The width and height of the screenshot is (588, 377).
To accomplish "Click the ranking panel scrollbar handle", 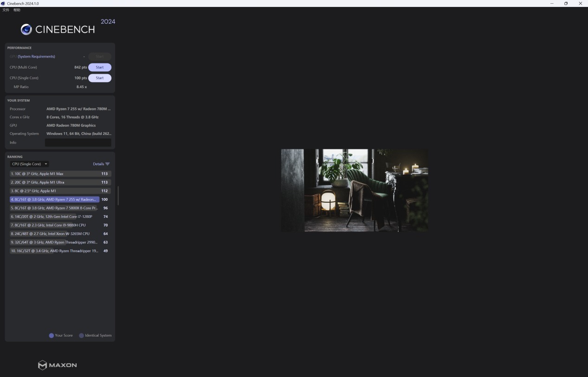I will (118, 196).
